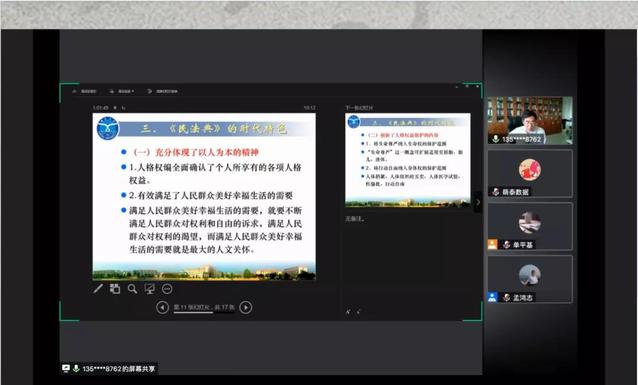
Task: Advance to the next slide arrow
Action: coord(245,307)
